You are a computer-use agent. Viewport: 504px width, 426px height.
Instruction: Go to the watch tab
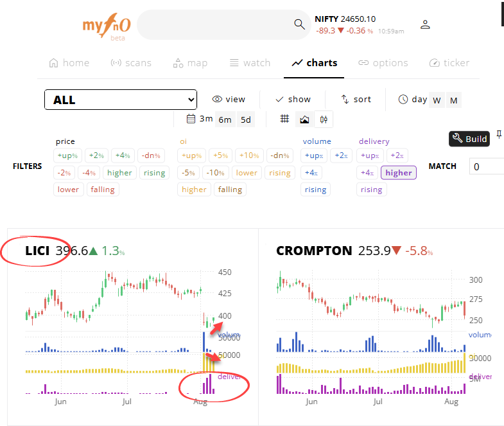click(250, 63)
